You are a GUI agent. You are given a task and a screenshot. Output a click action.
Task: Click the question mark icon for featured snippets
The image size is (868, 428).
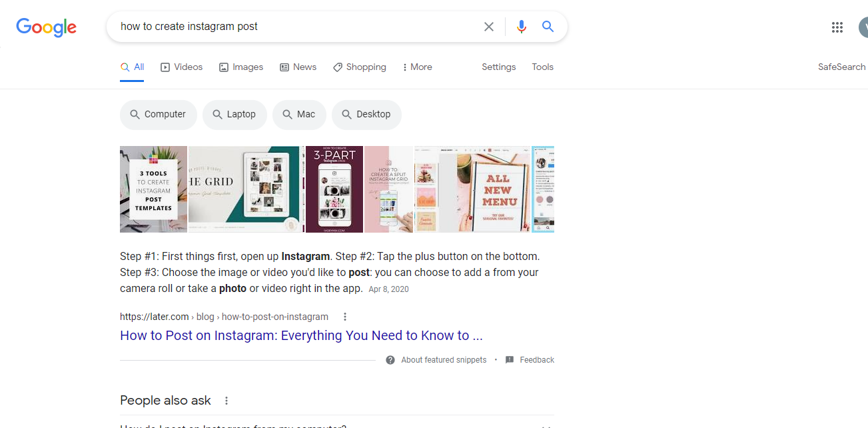pyautogui.click(x=390, y=360)
